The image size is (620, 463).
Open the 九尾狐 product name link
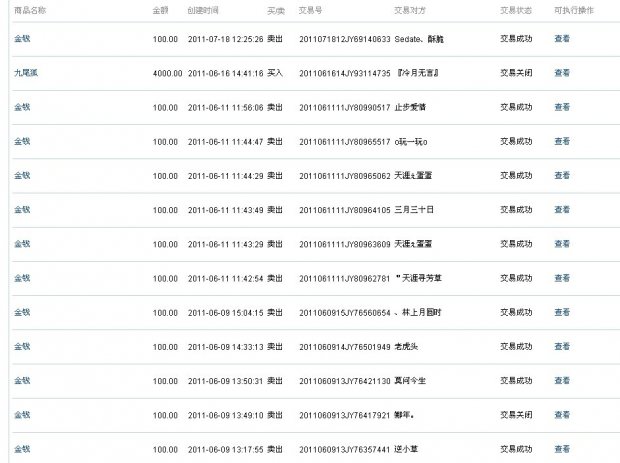[25, 72]
